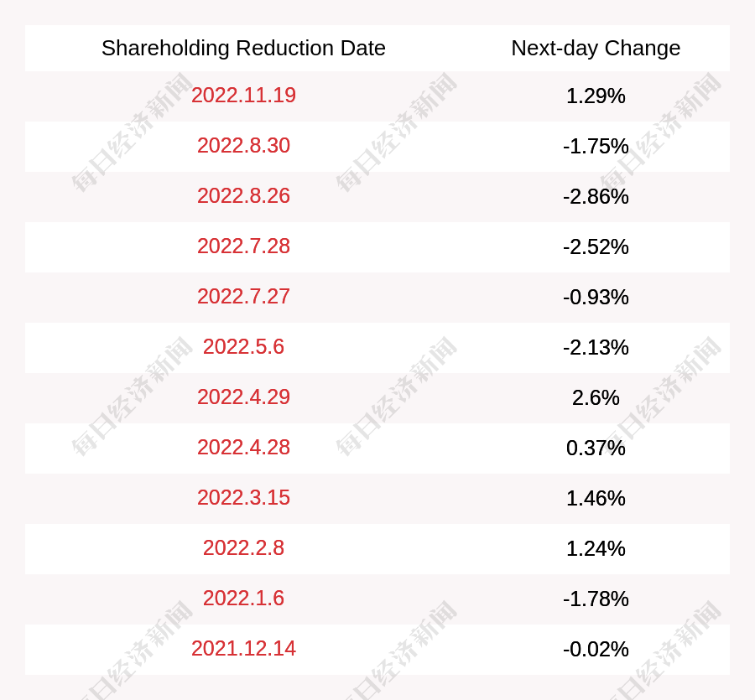Select the -1.78% change cell
Screen dimensions: 755x700
coord(596,599)
